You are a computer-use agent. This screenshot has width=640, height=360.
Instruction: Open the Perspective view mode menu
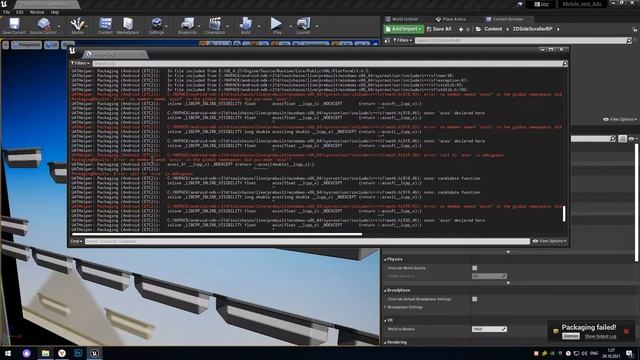27,45
